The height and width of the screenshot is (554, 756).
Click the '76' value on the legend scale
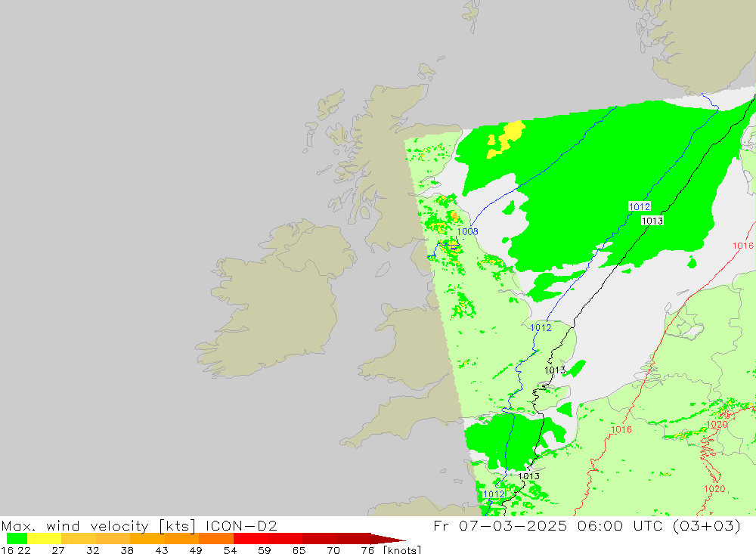pos(367,549)
